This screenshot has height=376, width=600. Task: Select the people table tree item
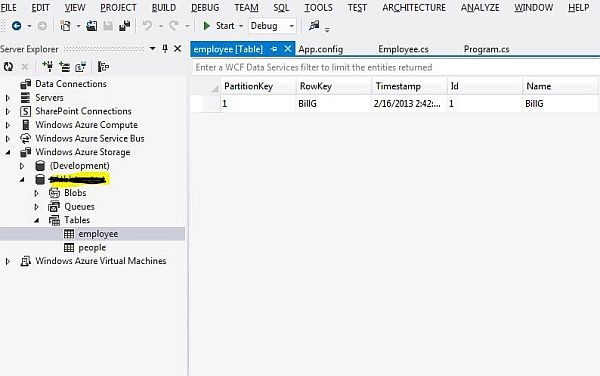pyautogui.click(x=92, y=247)
